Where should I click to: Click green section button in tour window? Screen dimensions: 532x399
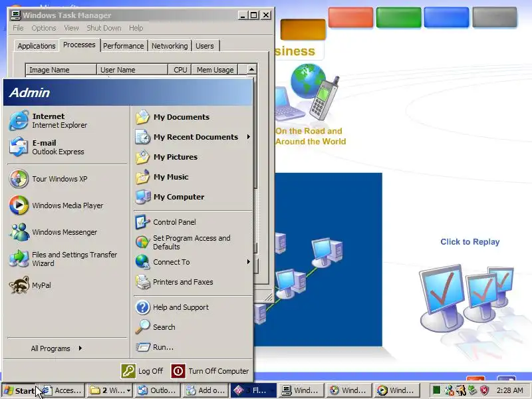(398, 17)
